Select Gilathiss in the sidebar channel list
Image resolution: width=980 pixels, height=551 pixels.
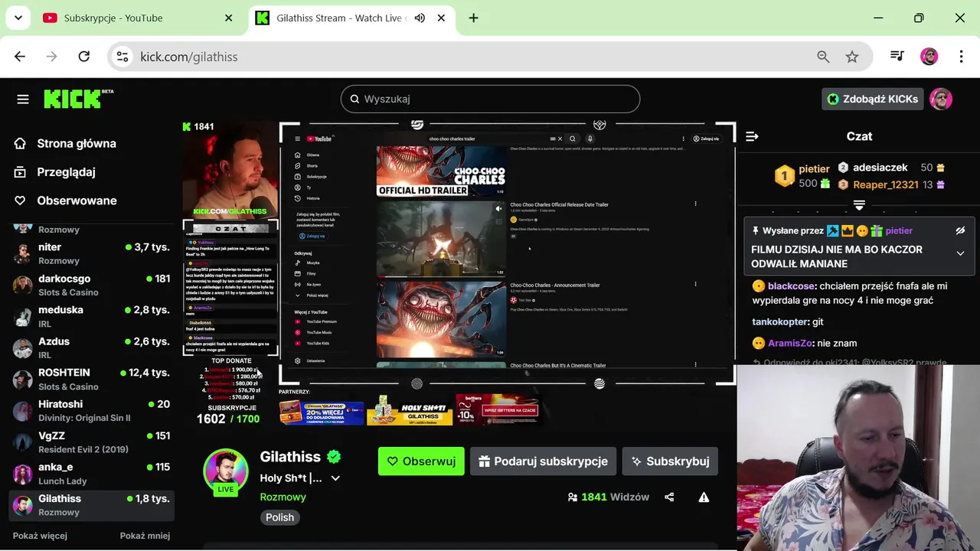point(91,505)
